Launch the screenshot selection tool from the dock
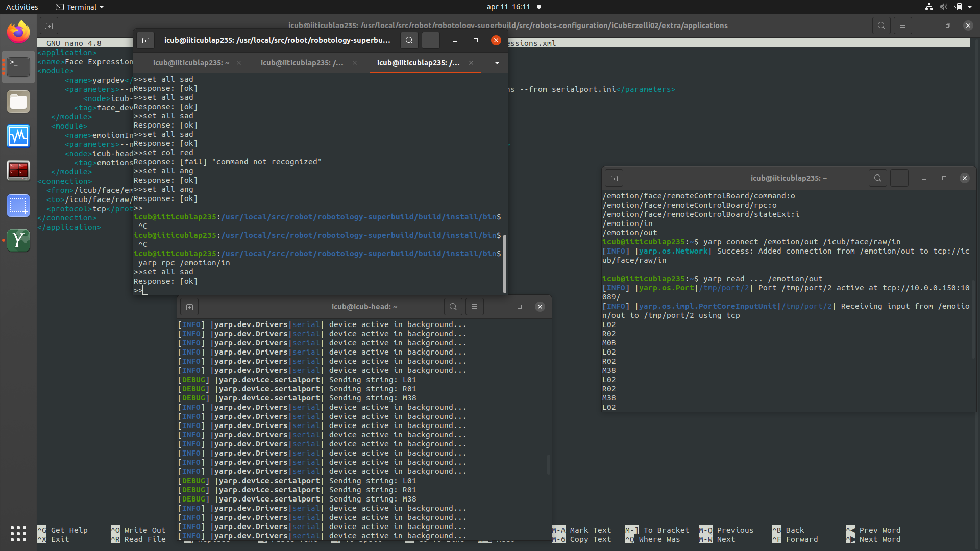The height and width of the screenshot is (551, 980). coord(18,206)
